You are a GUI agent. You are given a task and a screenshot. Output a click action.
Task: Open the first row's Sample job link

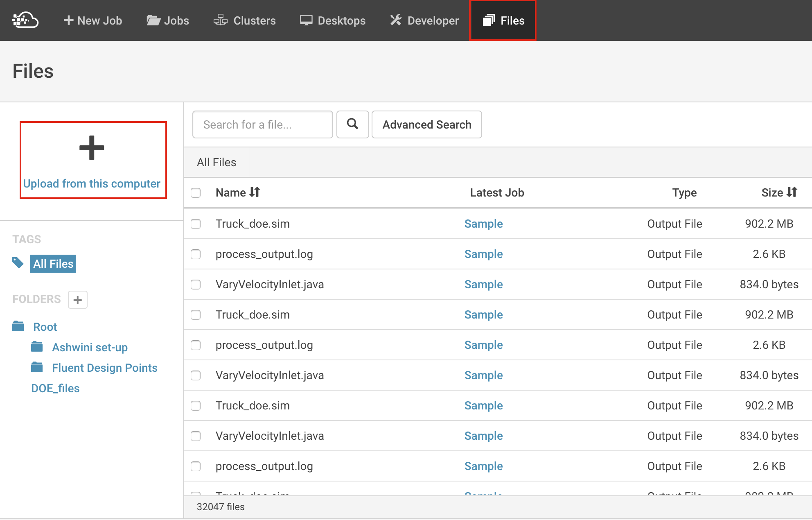tap(483, 224)
